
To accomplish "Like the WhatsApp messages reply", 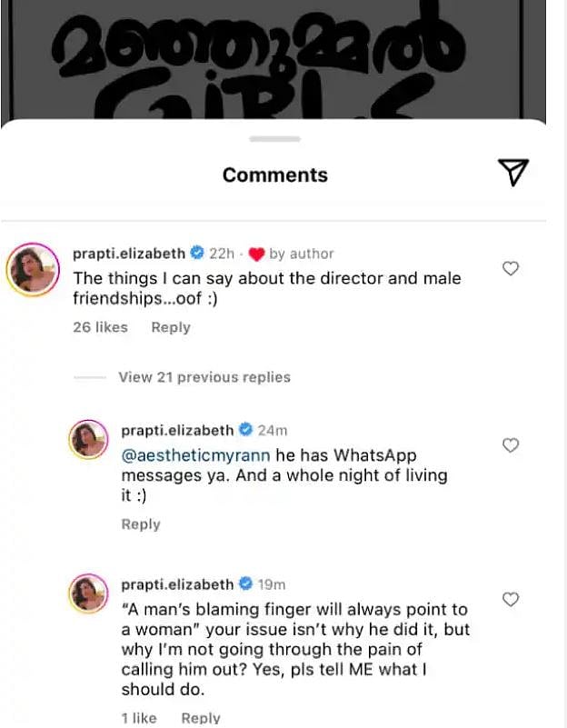I will coord(511,444).
